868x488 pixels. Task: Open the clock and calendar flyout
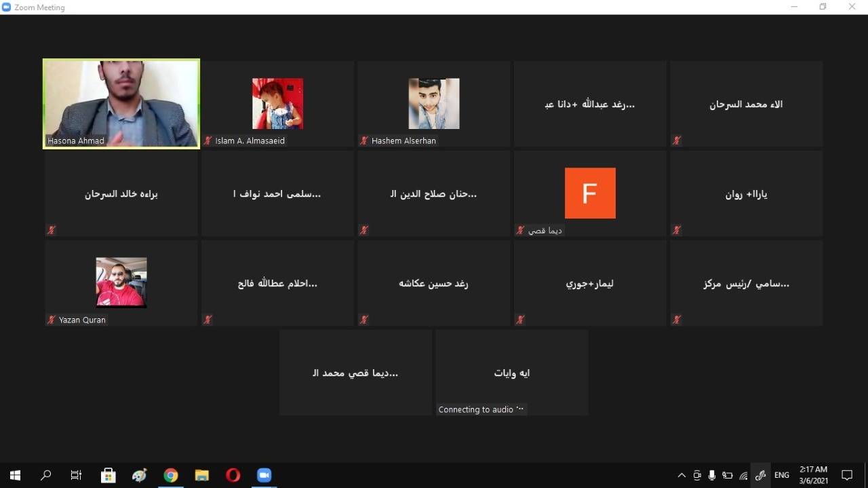tap(813, 475)
